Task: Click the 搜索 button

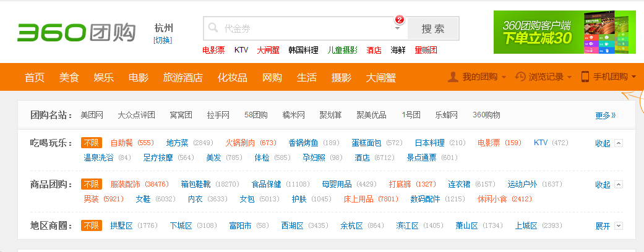Action: 433,28
